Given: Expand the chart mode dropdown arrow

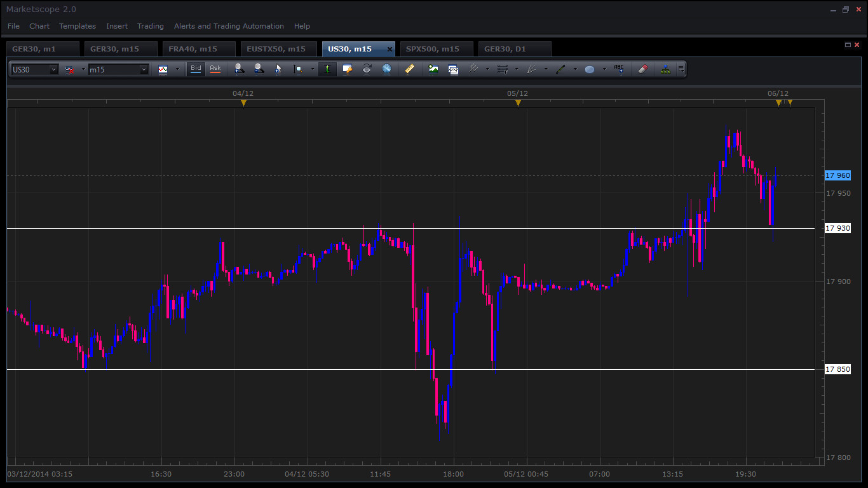Looking at the screenshot, I should click(177, 69).
